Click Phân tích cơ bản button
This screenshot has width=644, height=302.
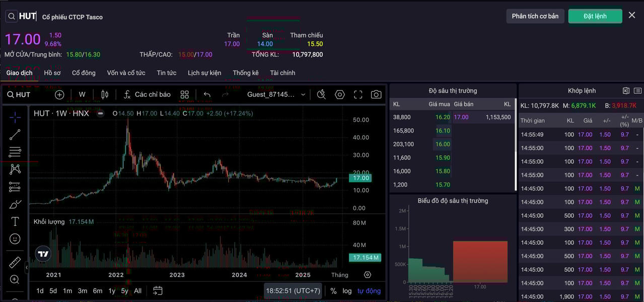(535, 16)
